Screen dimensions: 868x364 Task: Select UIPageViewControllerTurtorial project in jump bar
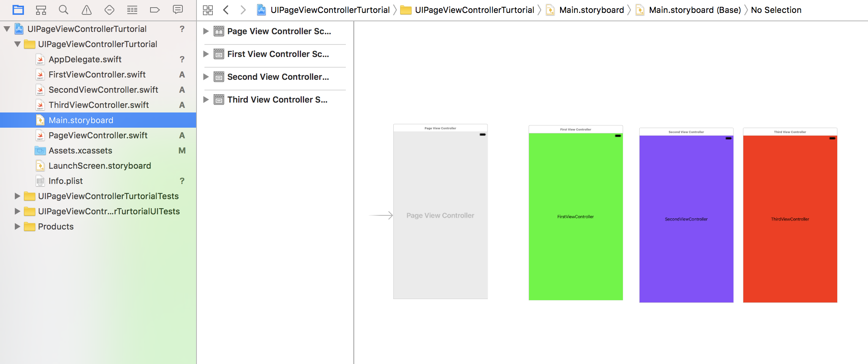click(x=330, y=10)
